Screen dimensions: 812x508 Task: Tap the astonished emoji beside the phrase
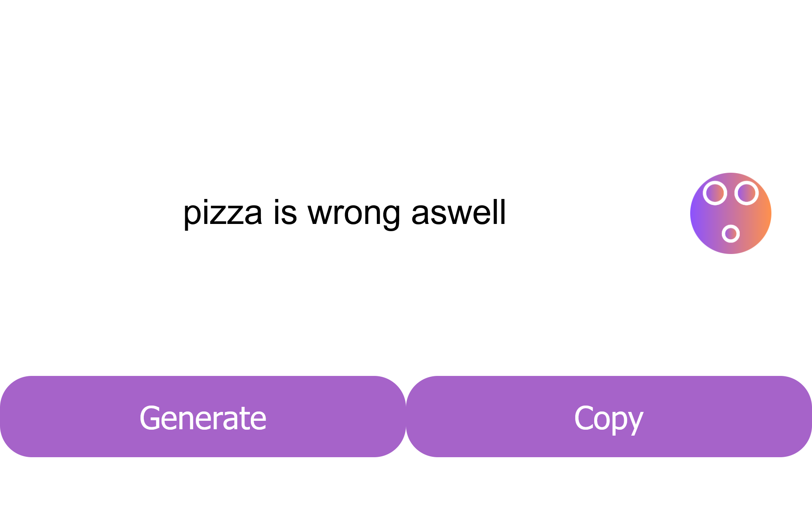click(730, 213)
